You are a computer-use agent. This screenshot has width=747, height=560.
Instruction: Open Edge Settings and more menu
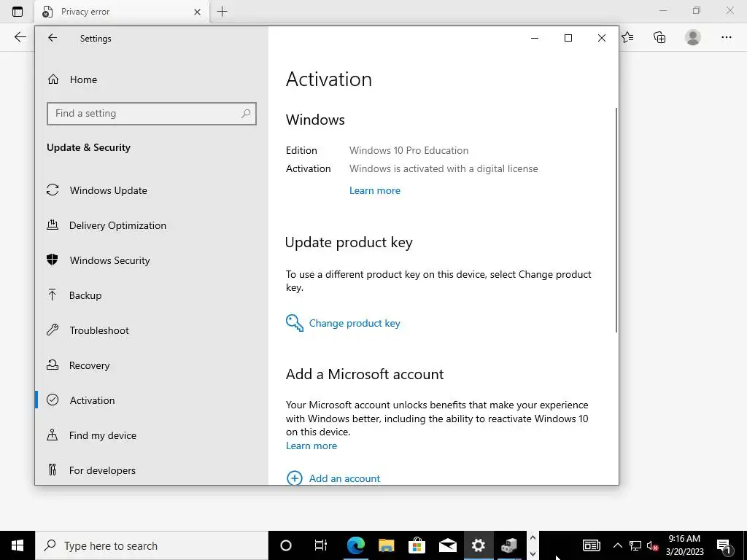[x=726, y=37]
